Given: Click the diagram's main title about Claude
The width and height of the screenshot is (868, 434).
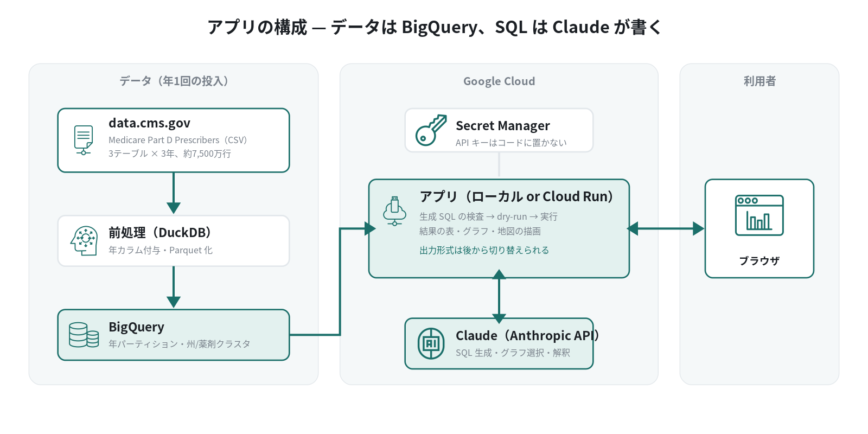Looking at the screenshot, I should [434, 27].
